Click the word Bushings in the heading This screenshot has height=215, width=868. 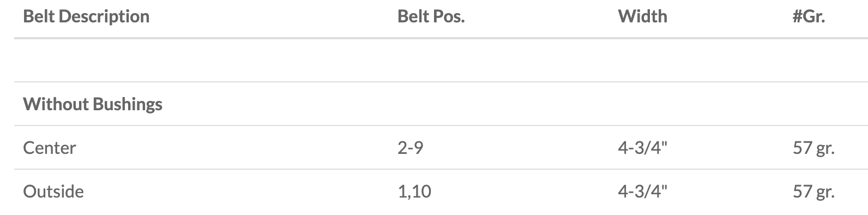(x=128, y=104)
